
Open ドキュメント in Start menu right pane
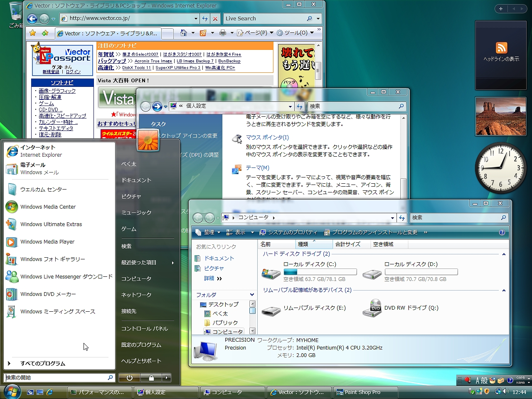[x=136, y=180]
